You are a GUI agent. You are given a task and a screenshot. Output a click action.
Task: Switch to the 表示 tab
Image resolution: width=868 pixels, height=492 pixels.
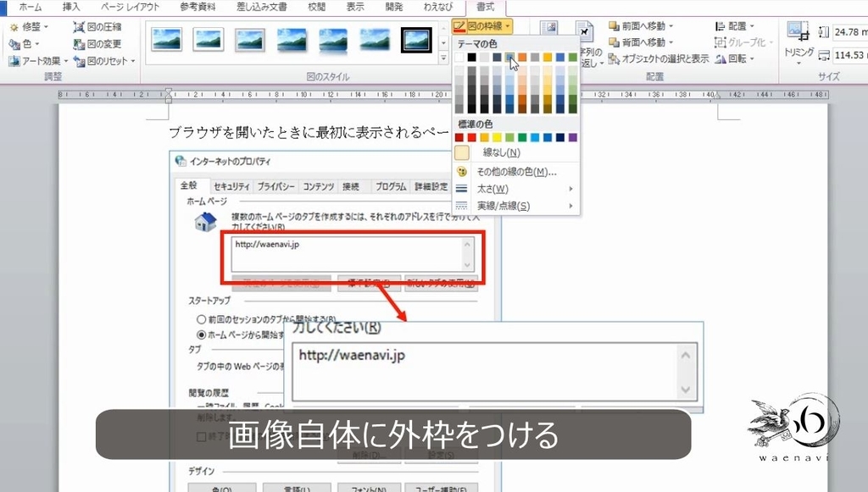[355, 7]
